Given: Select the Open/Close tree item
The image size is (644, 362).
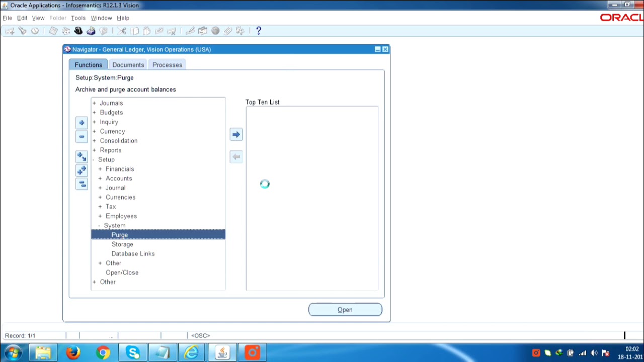Looking at the screenshot, I should [x=122, y=273].
